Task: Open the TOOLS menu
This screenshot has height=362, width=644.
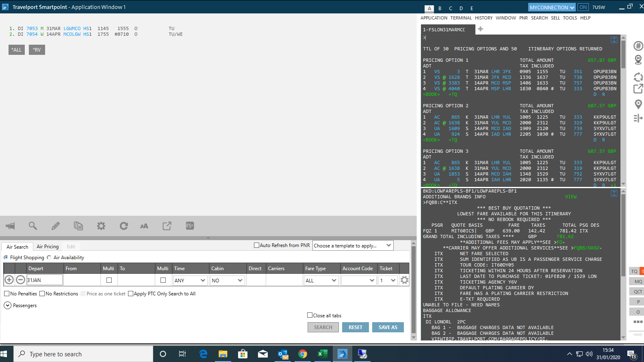Action: [570, 18]
